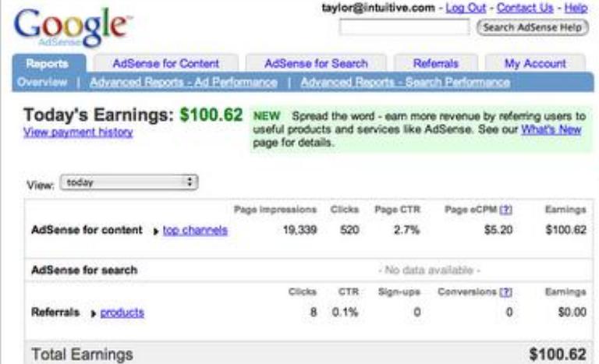Click the Log Out link
The image size is (599, 364).
point(466,8)
